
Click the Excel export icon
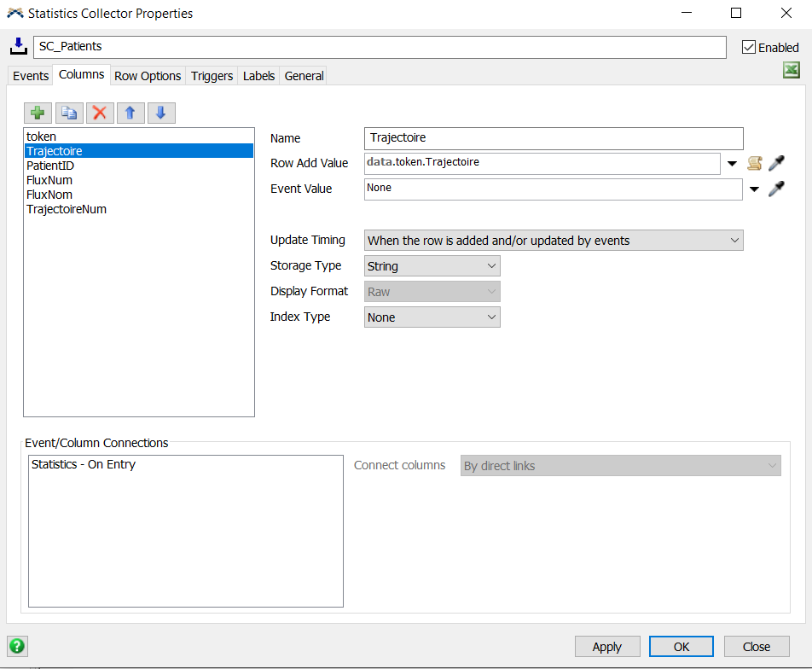tap(792, 71)
